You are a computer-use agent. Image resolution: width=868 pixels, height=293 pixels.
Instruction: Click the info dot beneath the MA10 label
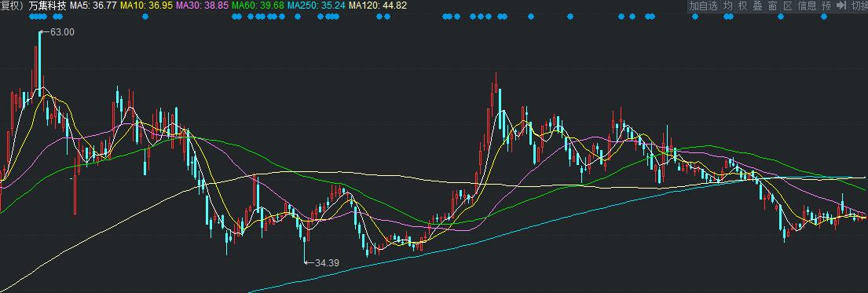[145, 16]
